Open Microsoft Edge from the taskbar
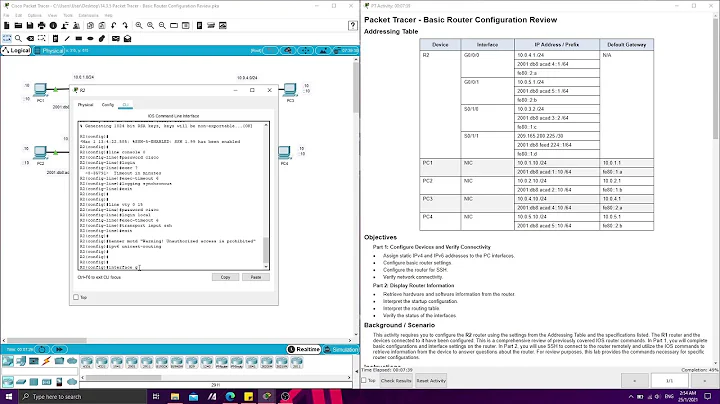This screenshot has width=720, height=404. (x=230, y=396)
